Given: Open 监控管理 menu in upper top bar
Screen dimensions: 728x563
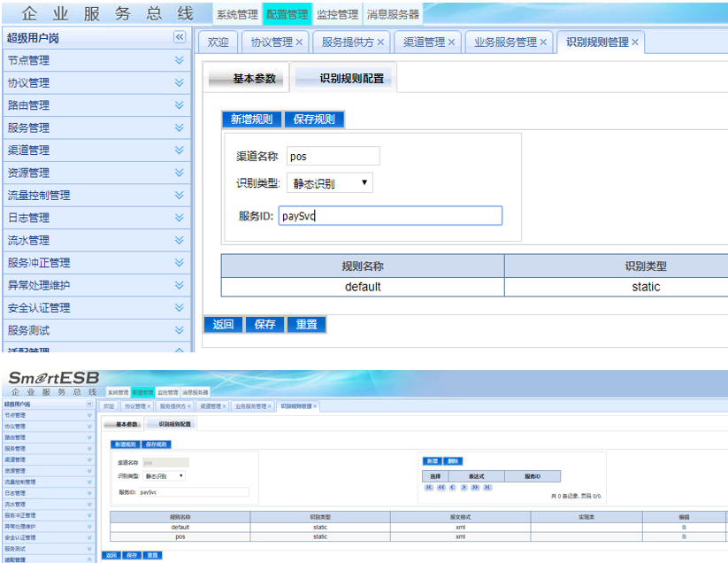Looking at the screenshot, I should pos(337,14).
